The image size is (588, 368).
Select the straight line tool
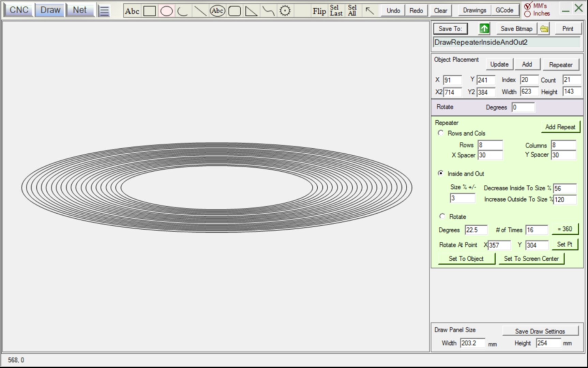pos(200,11)
